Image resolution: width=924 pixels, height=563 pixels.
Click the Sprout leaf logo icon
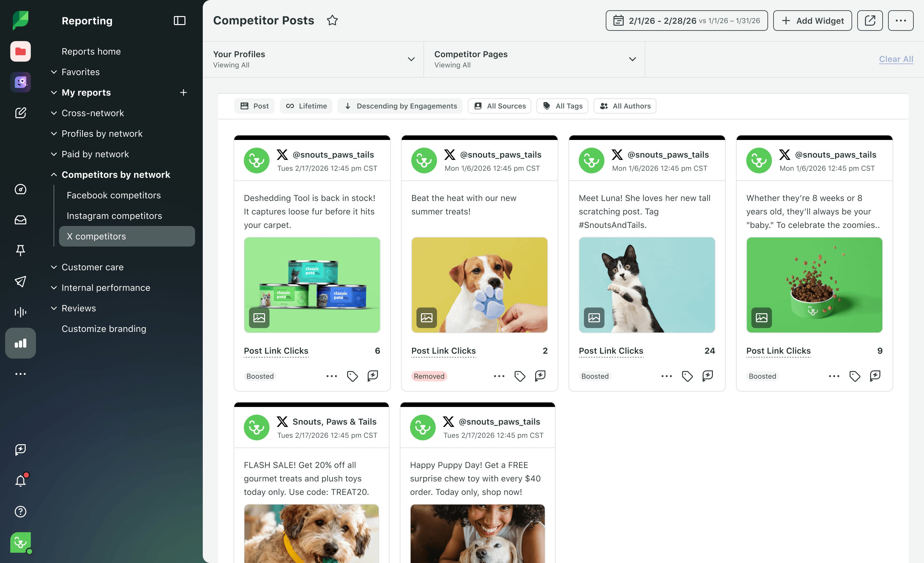click(x=20, y=20)
